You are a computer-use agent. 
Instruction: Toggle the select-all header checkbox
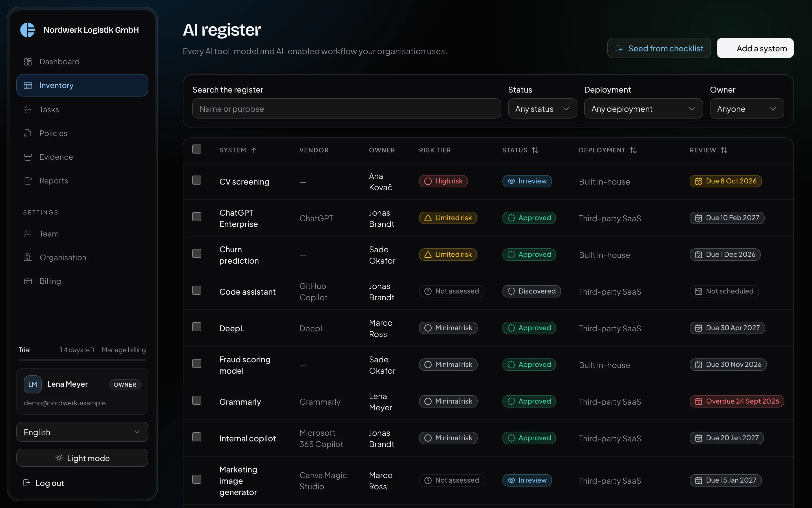pos(197,149)
